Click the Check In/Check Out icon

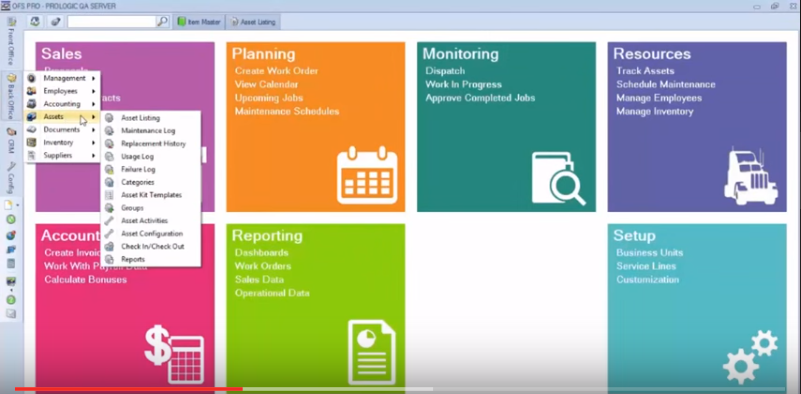(x=109, y=246)
